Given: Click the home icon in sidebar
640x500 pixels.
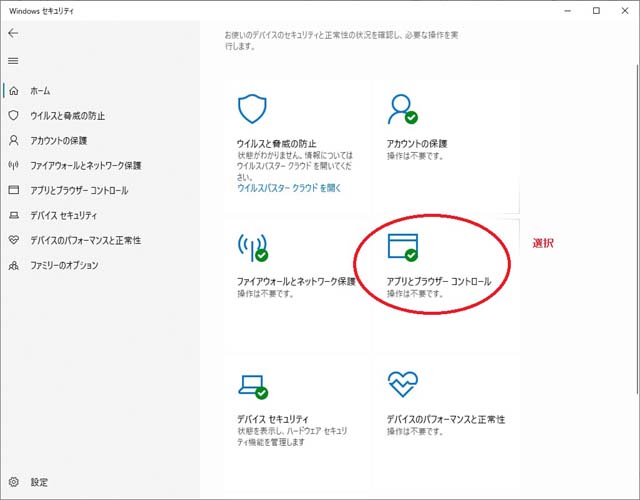Looking at the screenshot, I should 14,91.
